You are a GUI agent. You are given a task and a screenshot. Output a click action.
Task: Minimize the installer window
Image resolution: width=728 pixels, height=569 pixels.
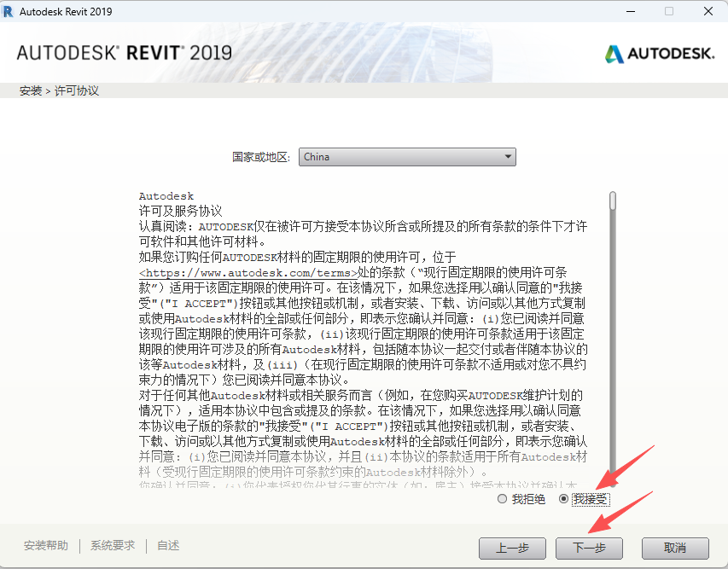point(629,11)
